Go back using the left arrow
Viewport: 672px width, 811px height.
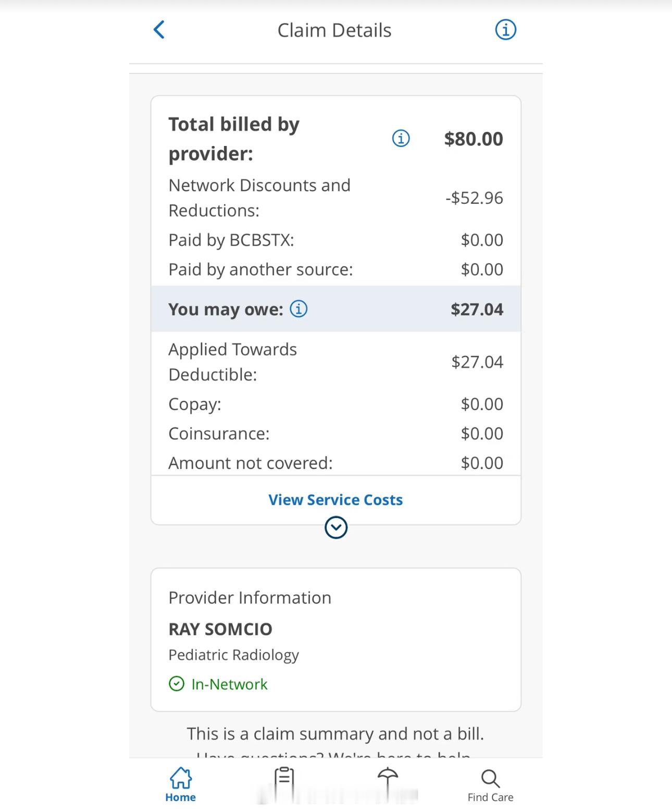click(159, 30)
